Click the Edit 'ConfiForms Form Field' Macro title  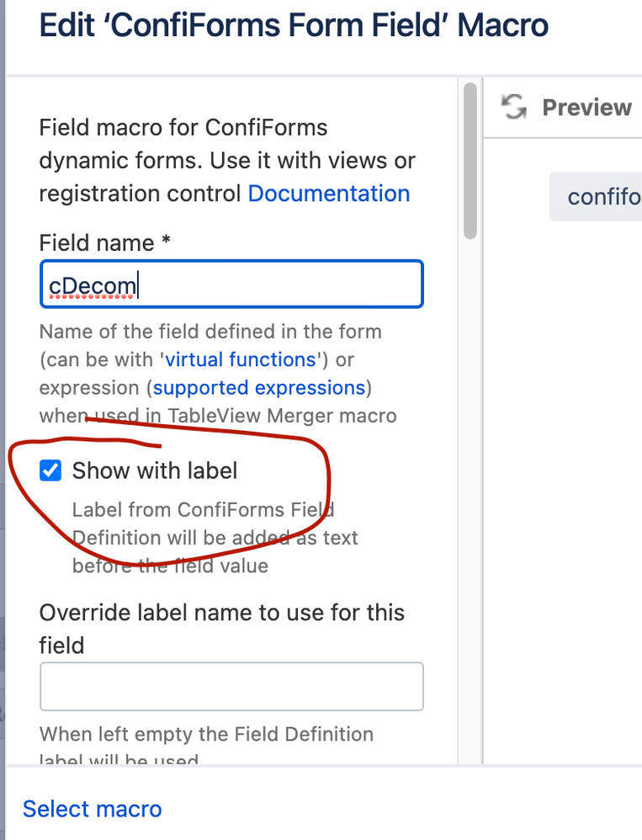pyautogui.click(x=294, y=25)
